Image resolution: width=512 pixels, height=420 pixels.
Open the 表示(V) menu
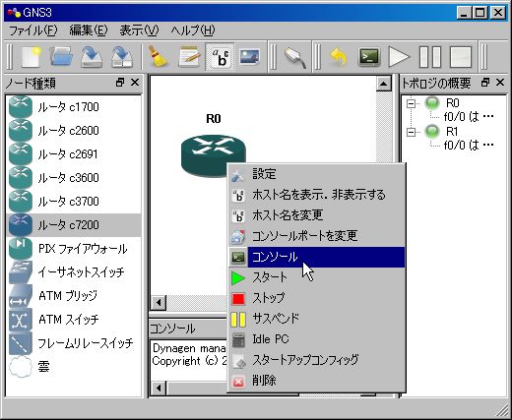pyautogui.click(x=139, y=30)
